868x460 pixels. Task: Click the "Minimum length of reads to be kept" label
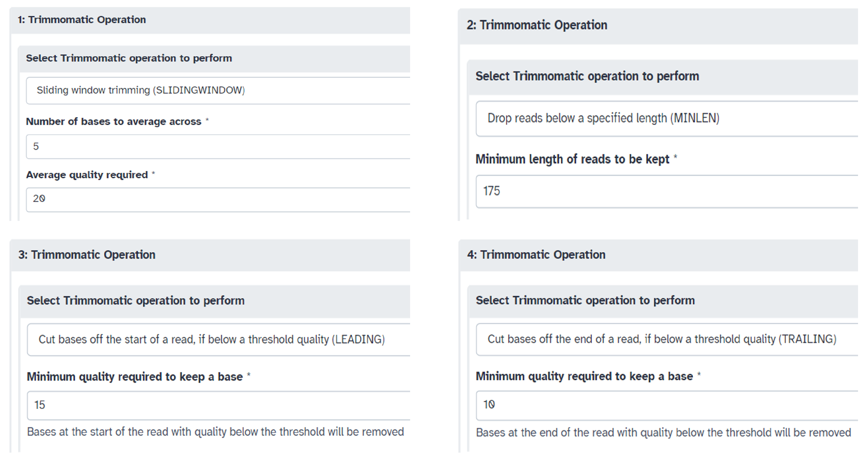(x=572, y=159)
